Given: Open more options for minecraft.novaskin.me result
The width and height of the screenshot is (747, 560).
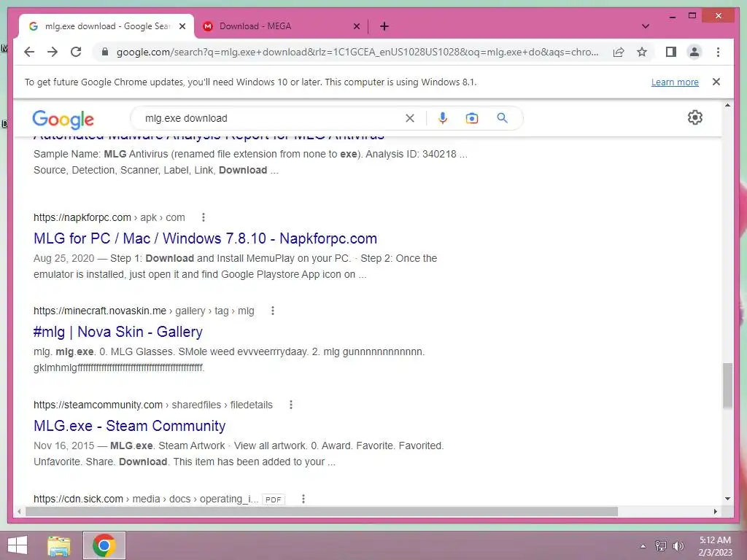Looking at the screenshot, I should coord(273,311).
